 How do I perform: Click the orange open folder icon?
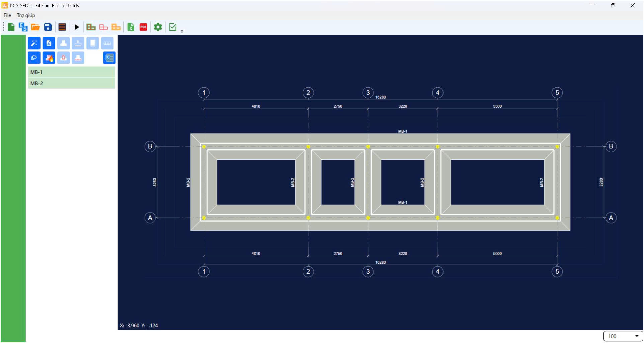(35, 27)
